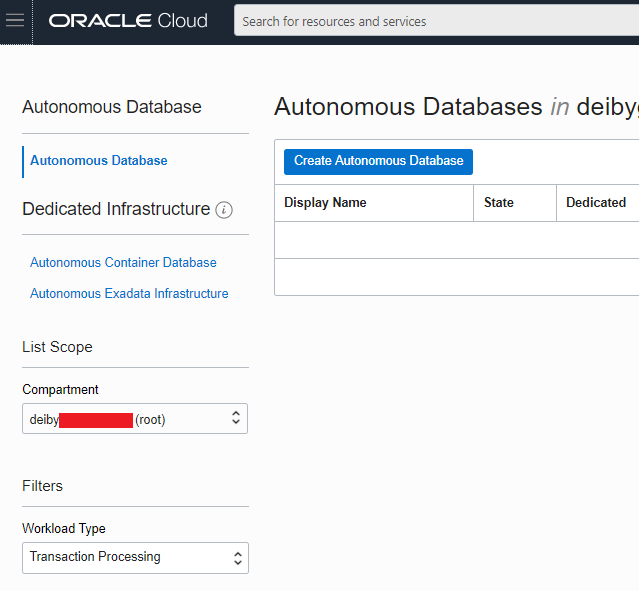This screenshot has width=639, height=591.
Task: Click the Oracle Cloud logo
Action: click(128, 21)
